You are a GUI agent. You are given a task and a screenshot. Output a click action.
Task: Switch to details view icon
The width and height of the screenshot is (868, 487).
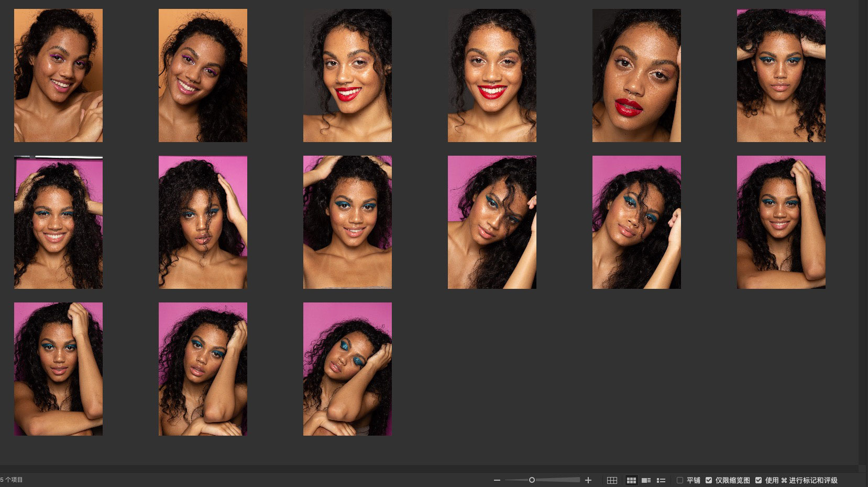[646, 480]
